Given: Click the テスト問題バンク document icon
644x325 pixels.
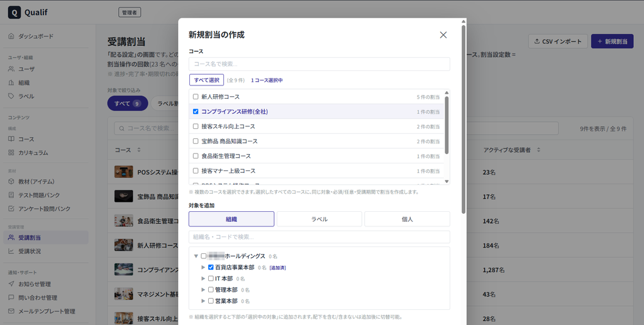Looking at the screenshot, I should point(11,195).
